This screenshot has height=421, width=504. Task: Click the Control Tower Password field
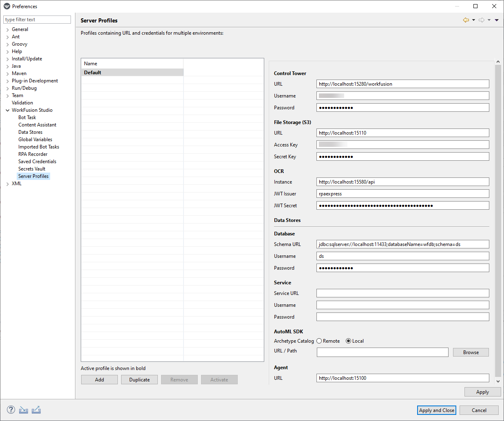coord(403,108)
